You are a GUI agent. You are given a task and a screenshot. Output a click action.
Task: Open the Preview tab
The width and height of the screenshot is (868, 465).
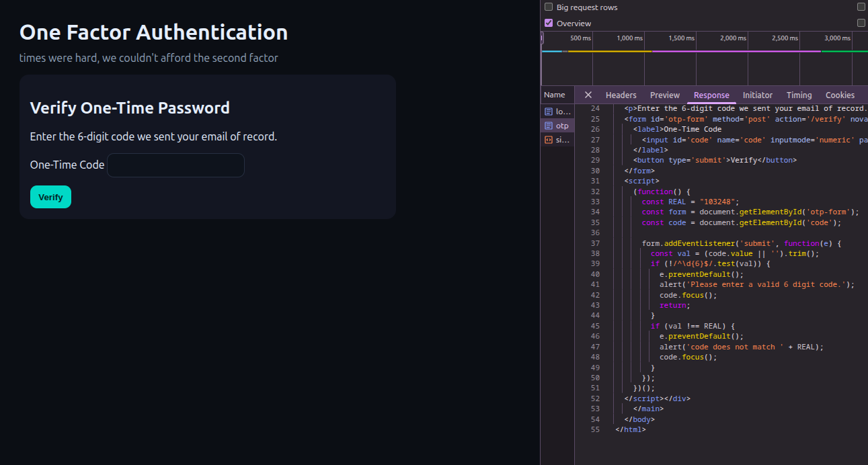[665, 95]
